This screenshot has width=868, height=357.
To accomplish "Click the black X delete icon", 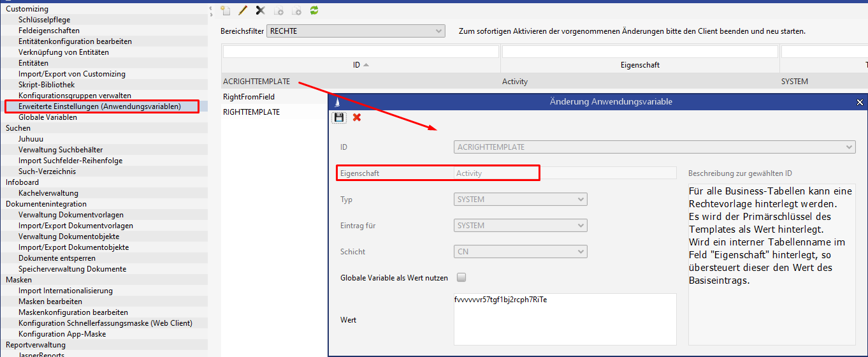I will [260, 10].
